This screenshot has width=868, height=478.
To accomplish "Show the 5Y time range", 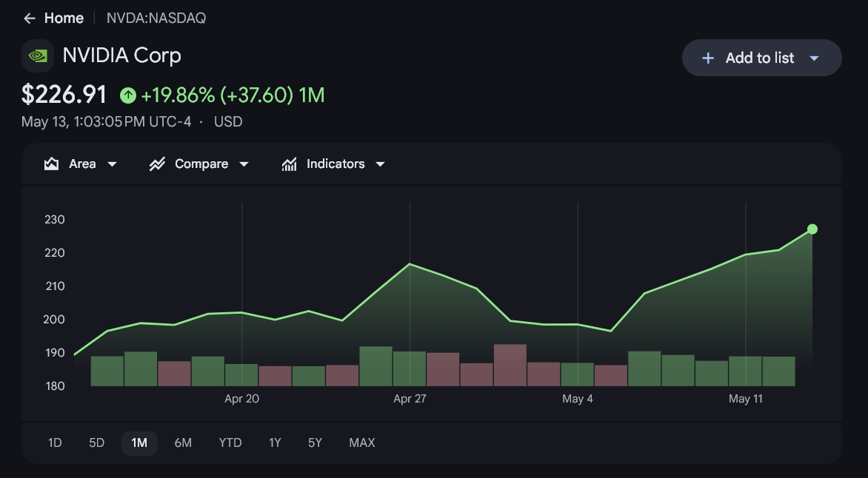I will (x=315, y=443).
